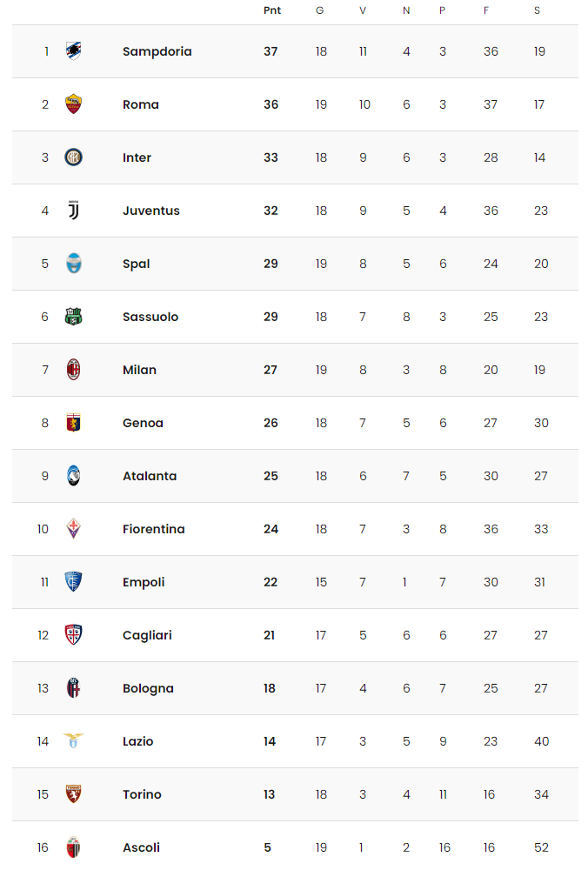Click the Genoa team crest

(x=73, y=423)
